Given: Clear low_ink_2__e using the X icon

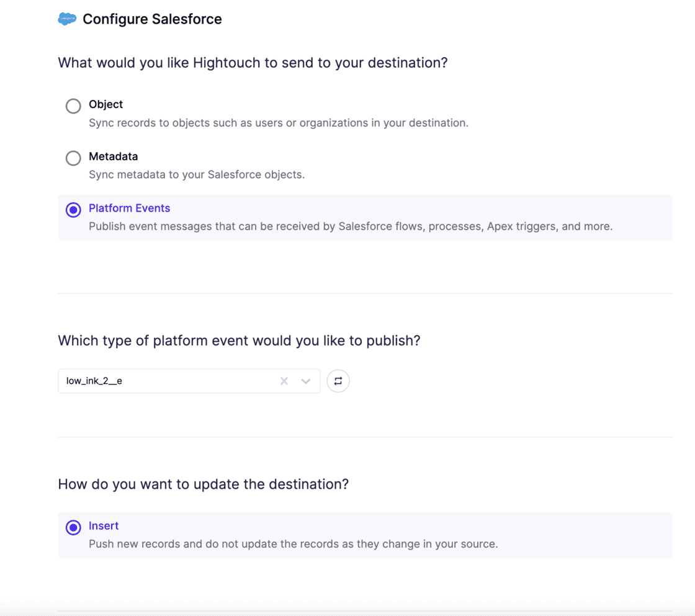Looking at the screenshot, I should click(284, 381).
